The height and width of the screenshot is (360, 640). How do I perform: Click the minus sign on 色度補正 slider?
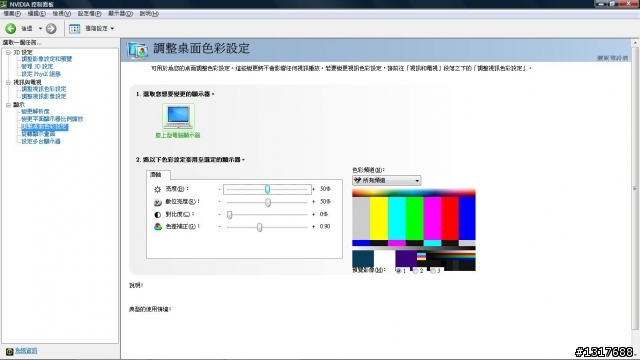point(220,227)
